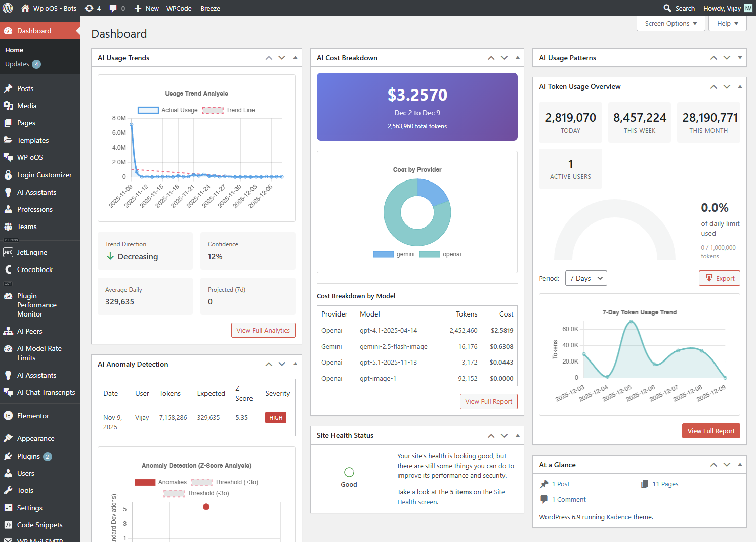Open the Screen Options dropdown
Viewport: 756px width, 542px height.
click(x=670, y=23)
